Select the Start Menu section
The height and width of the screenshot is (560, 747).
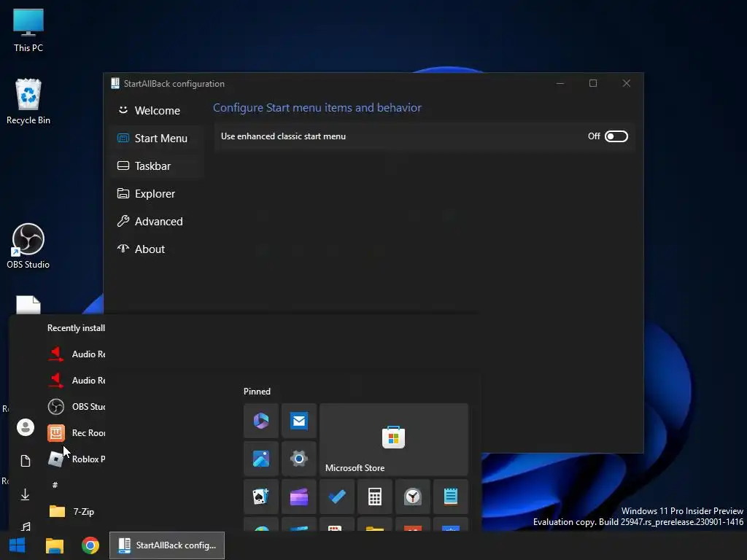pos(158,138)
